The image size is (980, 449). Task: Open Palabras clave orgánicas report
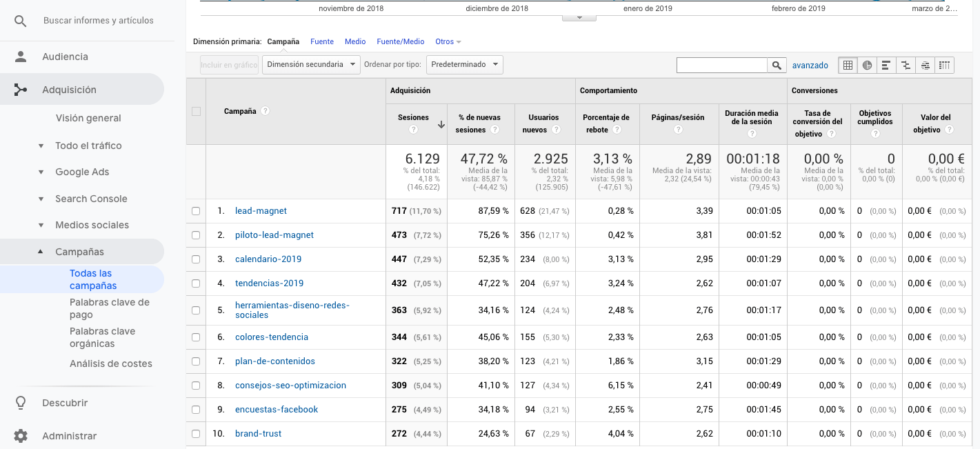click(x=103, y=337)
